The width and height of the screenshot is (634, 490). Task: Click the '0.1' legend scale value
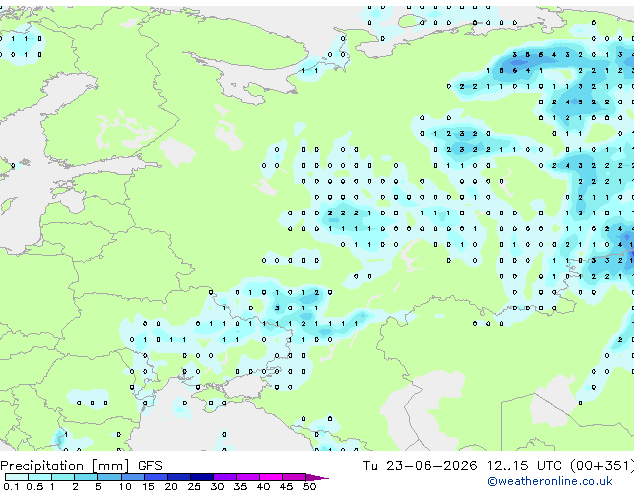[x=11, y=486]
